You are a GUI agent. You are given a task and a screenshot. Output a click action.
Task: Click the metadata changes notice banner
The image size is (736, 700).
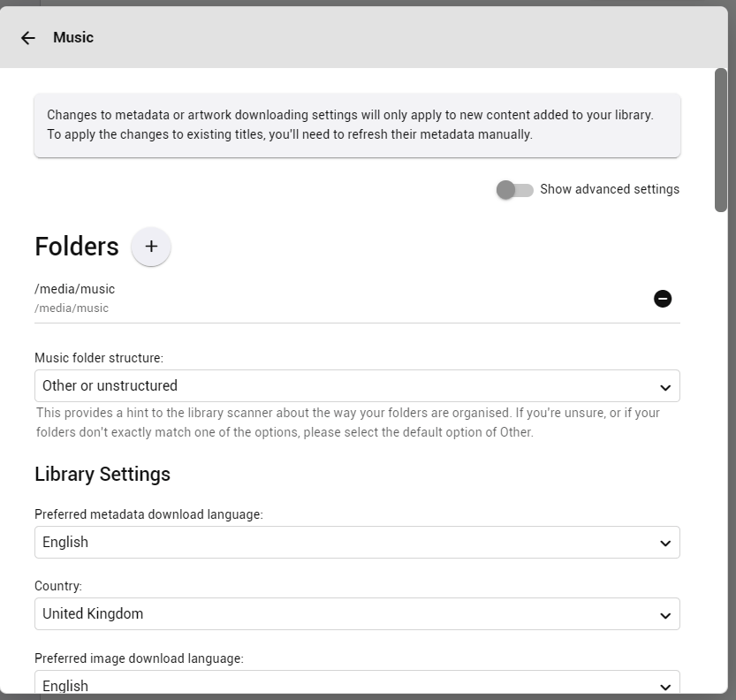point(357,126)
